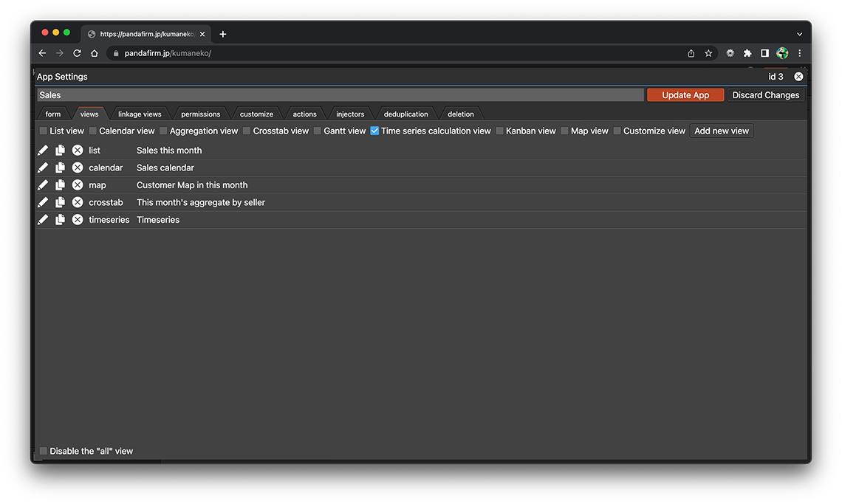The width and height of the screenshot is (842, 504).
Task: Check the Disable the "all" view option
Action: [44, 451]
